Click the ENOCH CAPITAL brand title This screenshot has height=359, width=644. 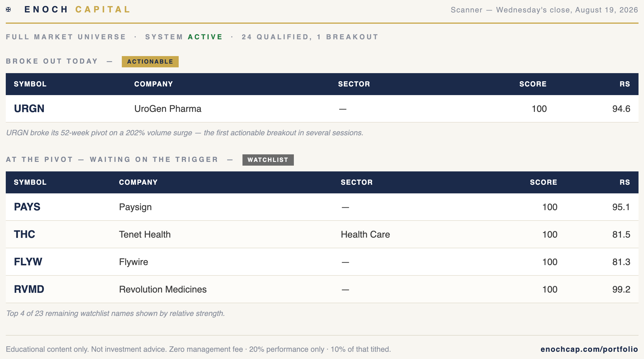(77, 10)
